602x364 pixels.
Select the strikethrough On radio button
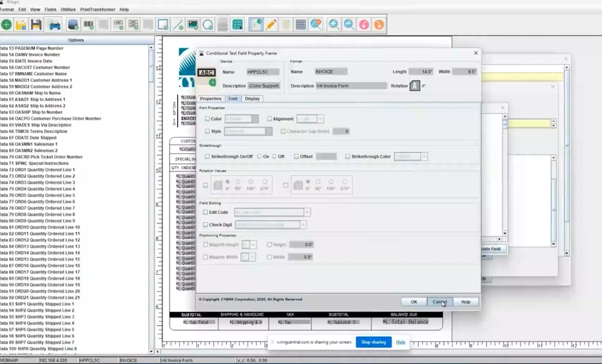pyautogui.click(x=260, y=156)
